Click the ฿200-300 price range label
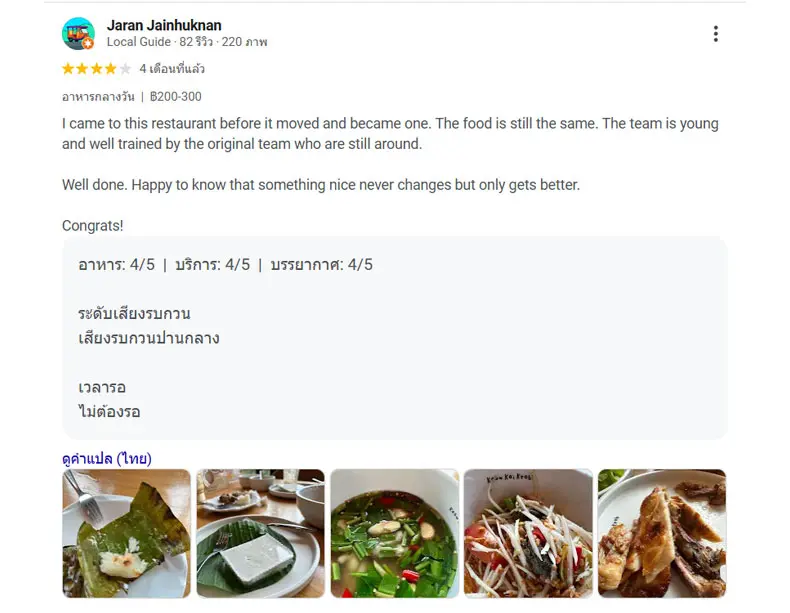Image resolution: width=790 pixels, height=613 pixels. pos(175,97)
